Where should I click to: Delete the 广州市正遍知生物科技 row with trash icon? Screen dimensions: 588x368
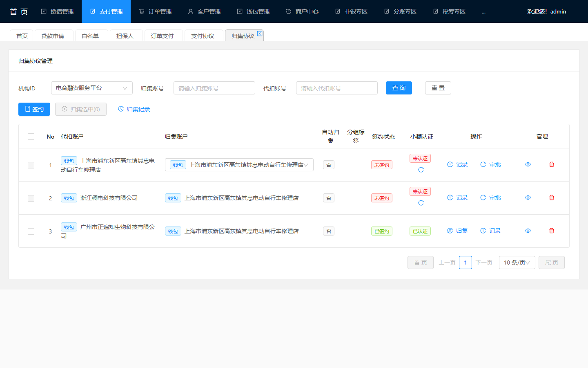552,231
